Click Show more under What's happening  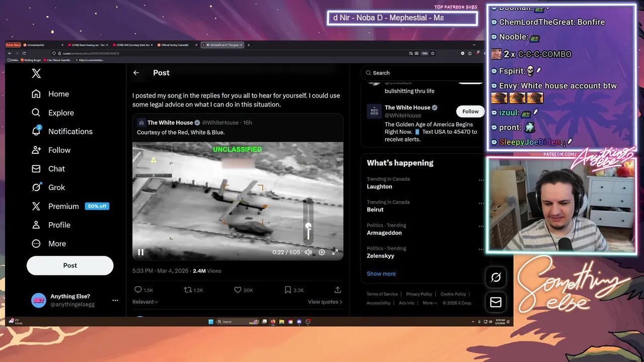click(381, 274)
